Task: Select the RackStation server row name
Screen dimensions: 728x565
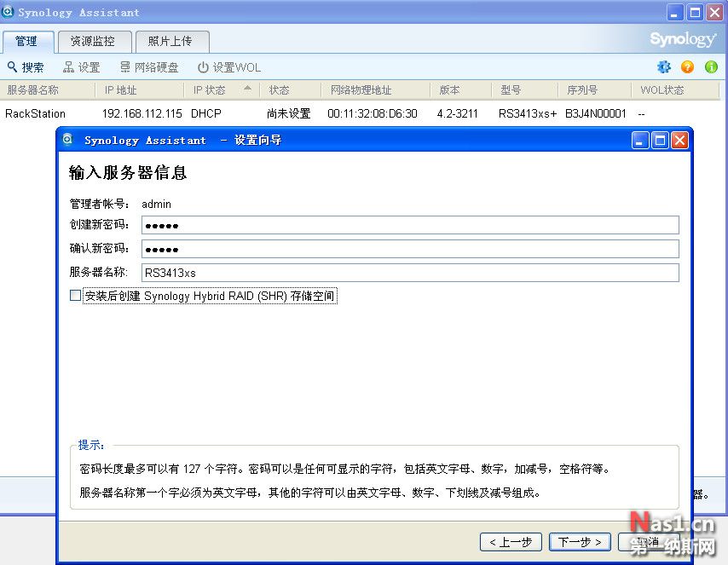Action: (x=35, y=113)
